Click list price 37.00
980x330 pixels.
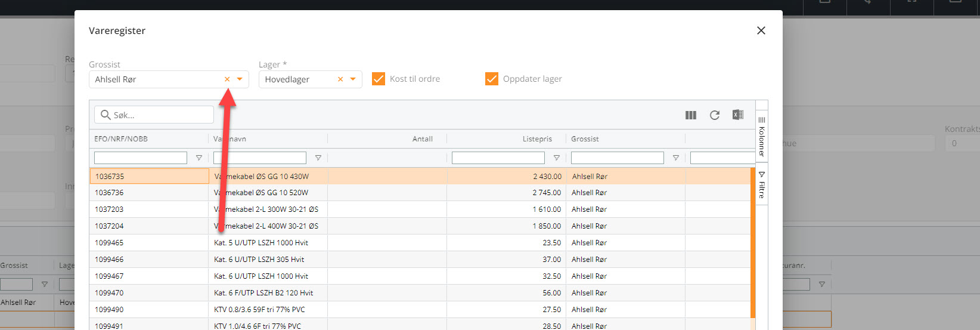pos(552,260)
